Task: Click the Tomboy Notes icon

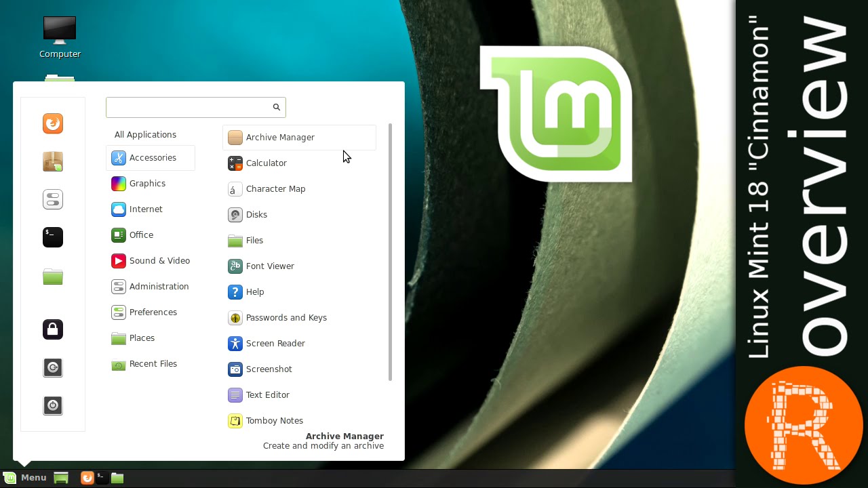Action: 235,421
